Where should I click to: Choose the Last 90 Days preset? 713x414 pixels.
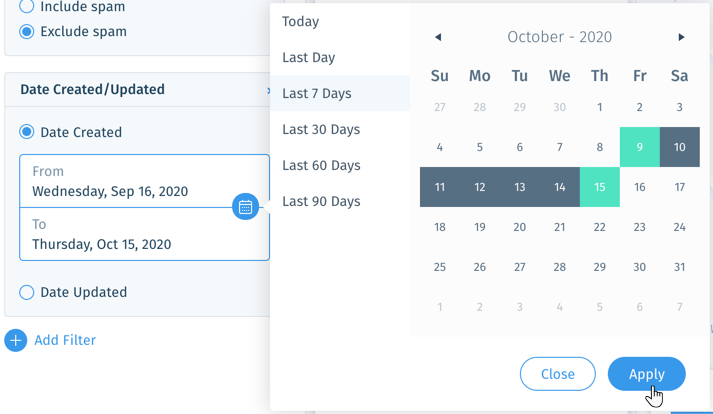click(340, 201)
